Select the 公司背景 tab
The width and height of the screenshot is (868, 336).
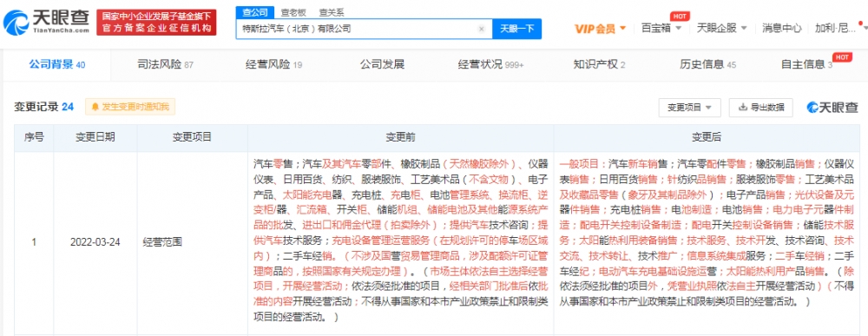(57, 65)
